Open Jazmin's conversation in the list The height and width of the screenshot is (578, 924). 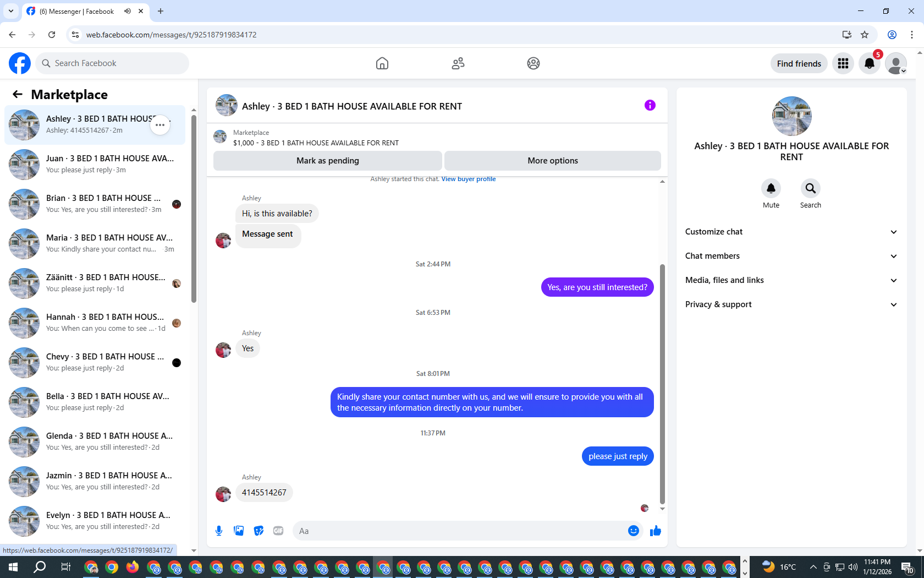(95, 481)
